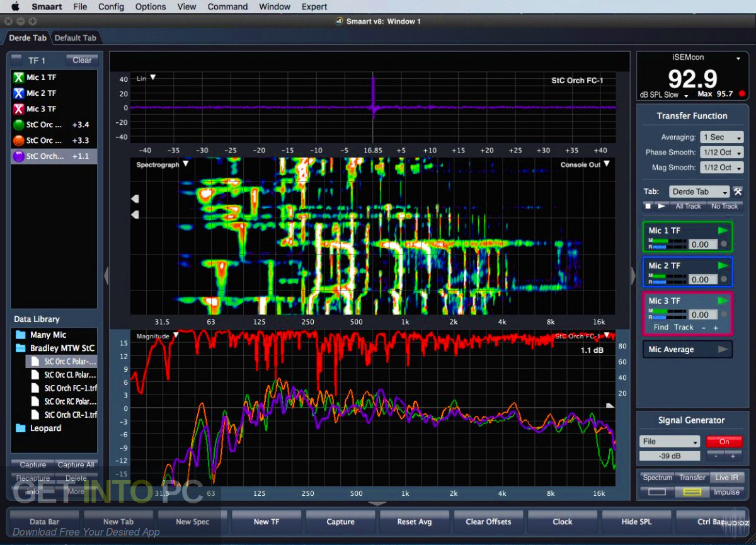This screenshot has width=756, height=545.
Task: Toggle the green Mic 1 TF trace icon
Action: (x=18, y=77)
